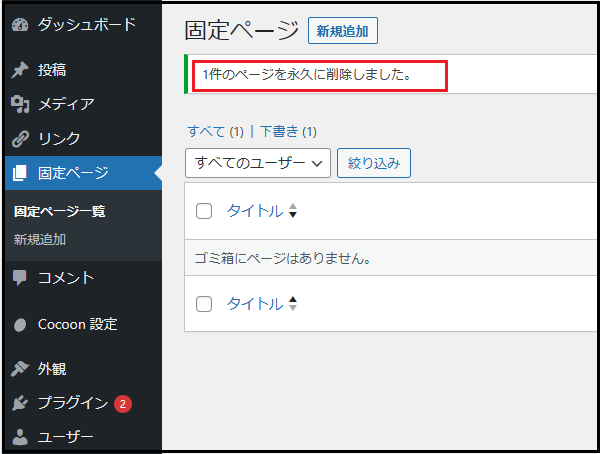600x454 pixels.
Task: Click the pages icon beside 固定ページ
Action: point(20,173)
